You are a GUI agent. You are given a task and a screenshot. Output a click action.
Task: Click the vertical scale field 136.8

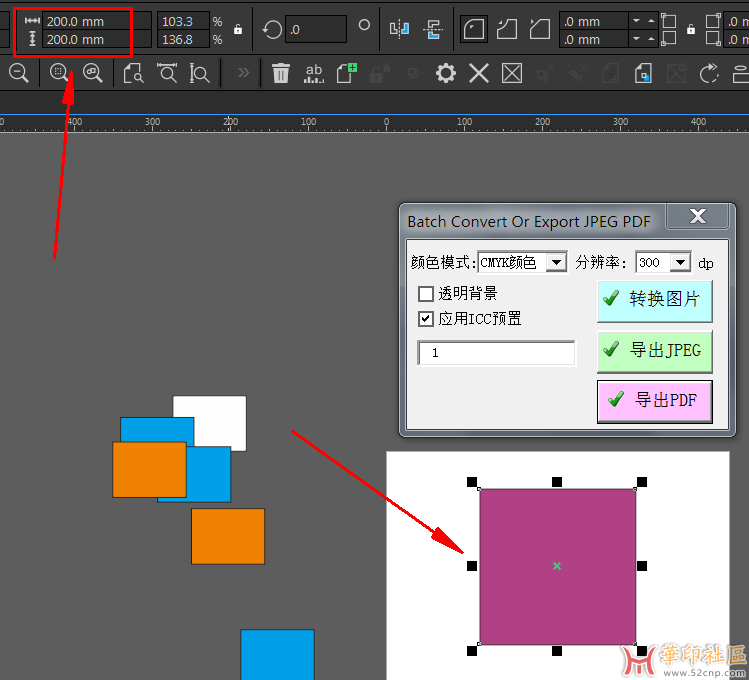183,39
